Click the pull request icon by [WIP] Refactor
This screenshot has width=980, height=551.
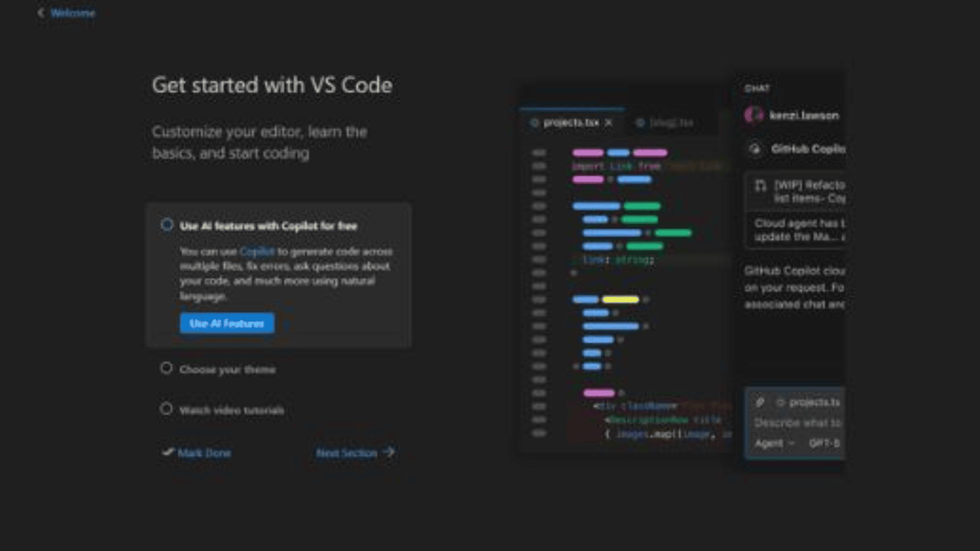(x=761, y=185)
